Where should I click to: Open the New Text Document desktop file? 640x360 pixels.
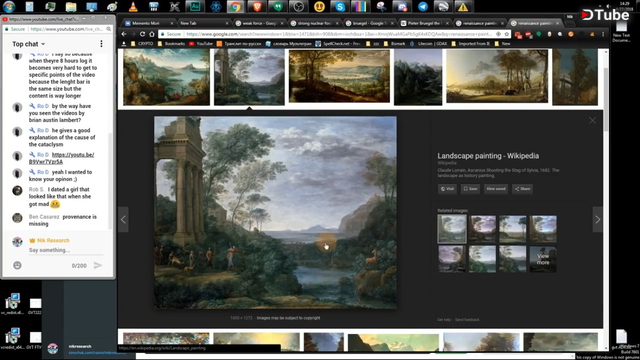click(621, 31)
